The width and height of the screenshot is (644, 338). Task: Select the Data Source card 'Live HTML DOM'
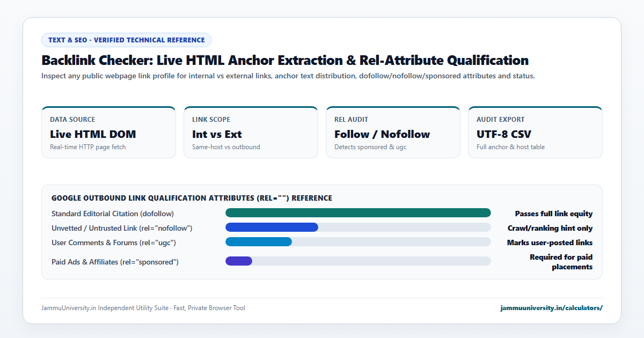point(108,132)
